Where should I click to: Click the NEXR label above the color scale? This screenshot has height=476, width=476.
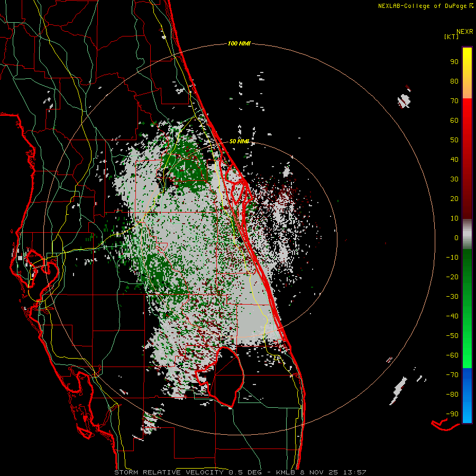tap(464, 32)
